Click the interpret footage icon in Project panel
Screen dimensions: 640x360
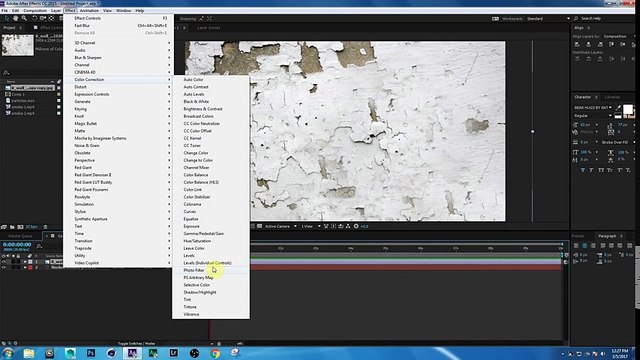[4, 227]
